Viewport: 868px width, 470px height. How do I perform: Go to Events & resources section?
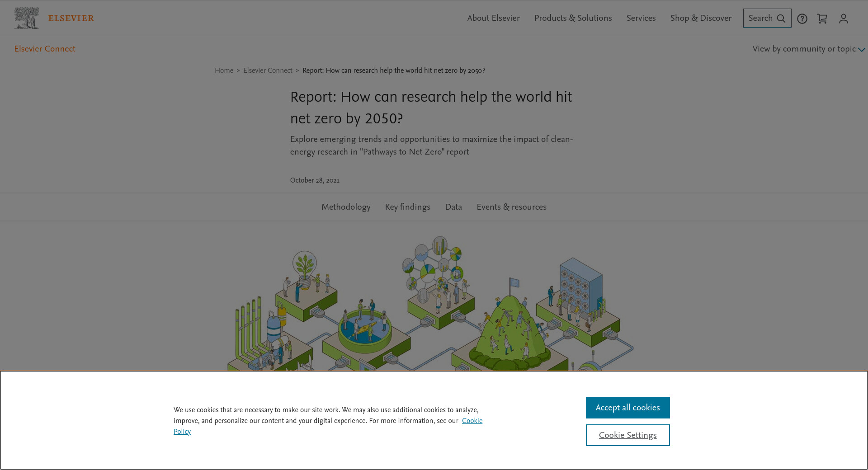(x=511, y=207)
